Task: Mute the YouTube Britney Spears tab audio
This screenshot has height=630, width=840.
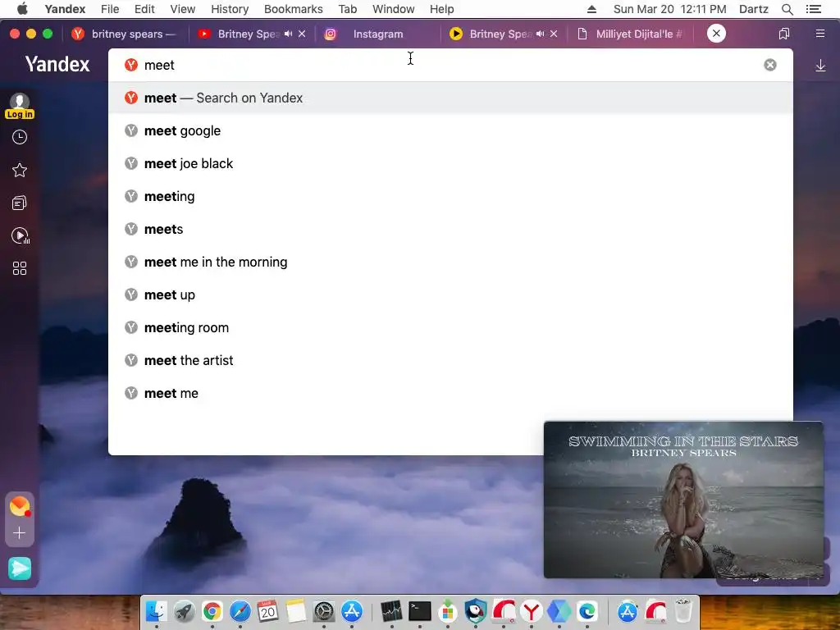Action: pos(288,34)
